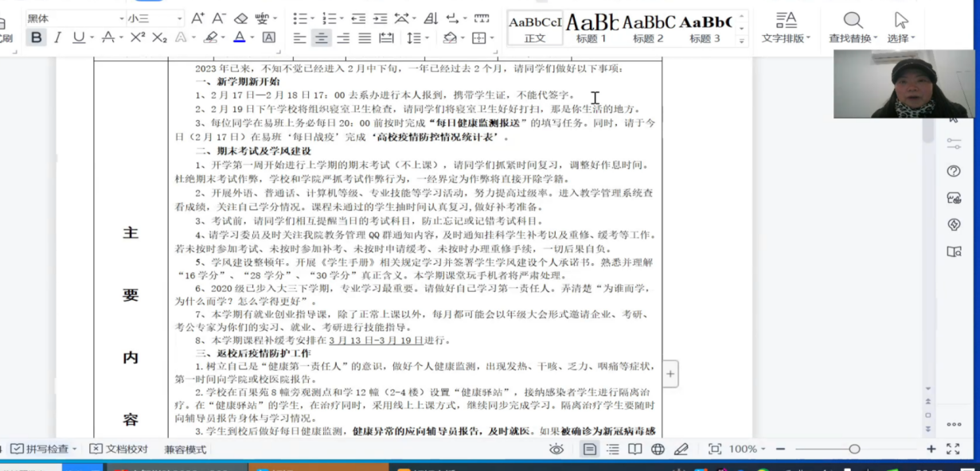980x471 pixels.
Task: Click 兼容模式 in status bar
Action: tap(185, 449)
